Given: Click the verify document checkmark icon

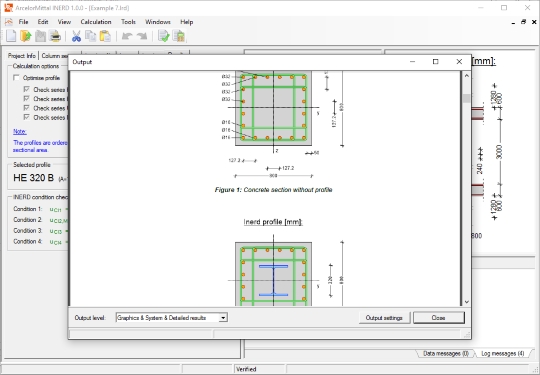Looking at the screenshot, I should pos(164,36).
